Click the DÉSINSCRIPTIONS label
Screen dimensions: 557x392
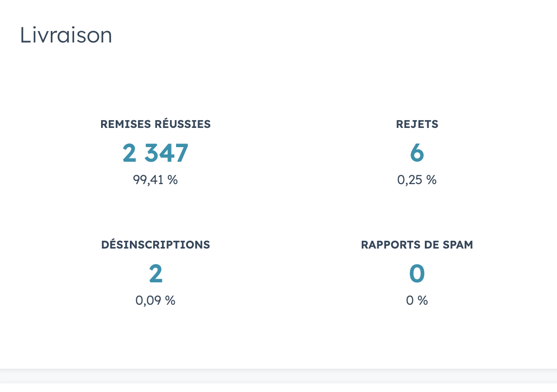(155, 245)
